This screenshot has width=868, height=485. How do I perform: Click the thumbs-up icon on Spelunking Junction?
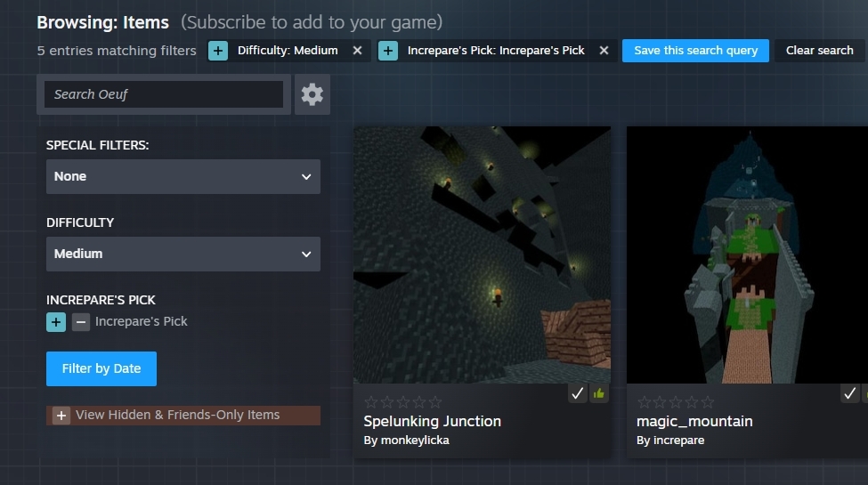click(x=599, y=393)
